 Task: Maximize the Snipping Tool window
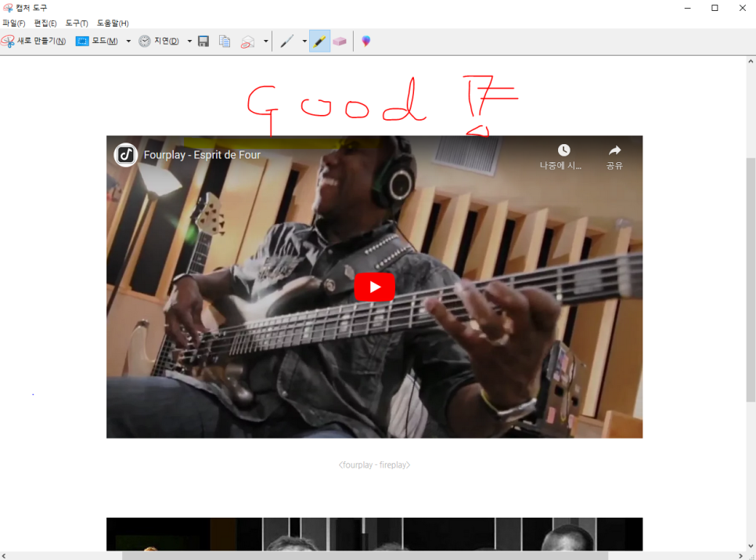pyautogui.click(x=715, y=8)
